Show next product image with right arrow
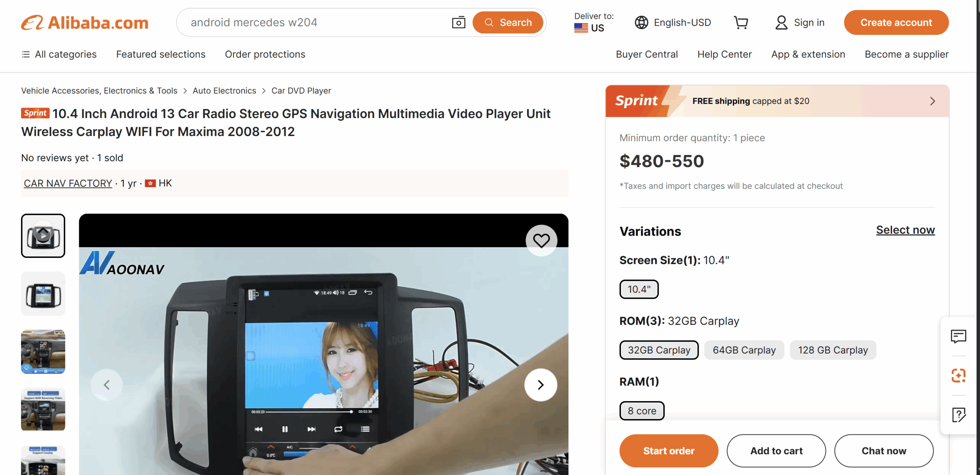Image resolution: width=980 pixels, height=475 pixels. (x=540, y=385)
